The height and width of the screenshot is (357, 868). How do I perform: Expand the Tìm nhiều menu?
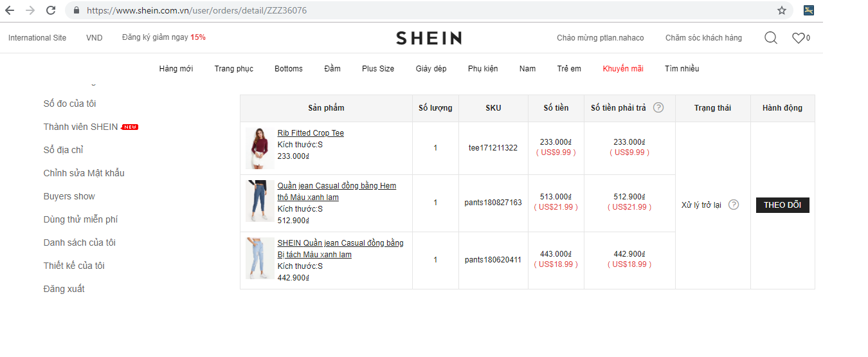(x=682, y=69)
